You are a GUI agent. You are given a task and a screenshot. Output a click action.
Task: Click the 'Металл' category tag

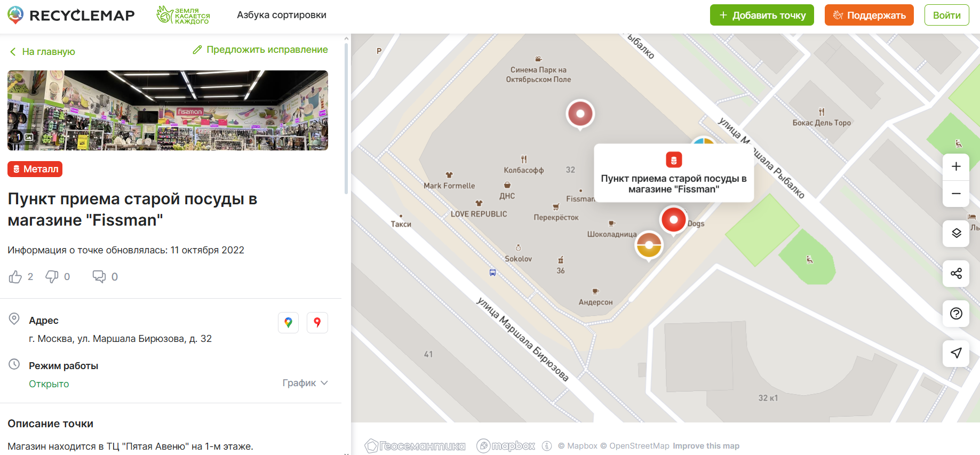pos(35,169)
